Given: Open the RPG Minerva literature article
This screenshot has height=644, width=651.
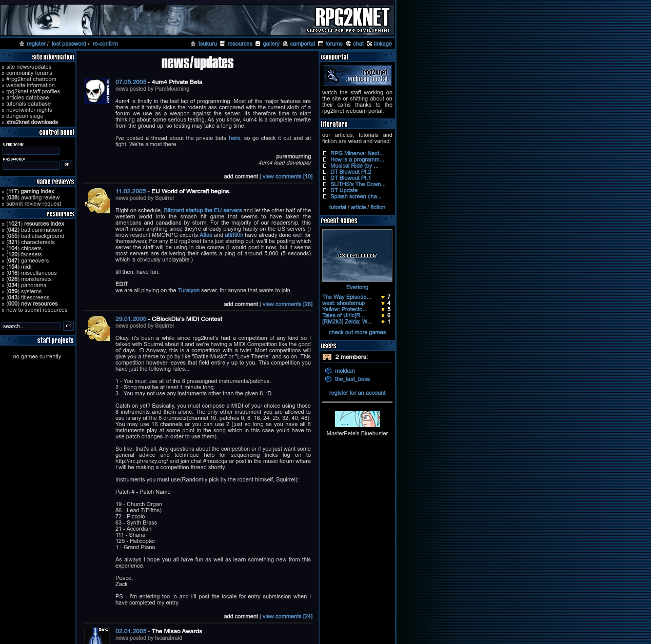Looking at the screenshot, I should [357, 153].
